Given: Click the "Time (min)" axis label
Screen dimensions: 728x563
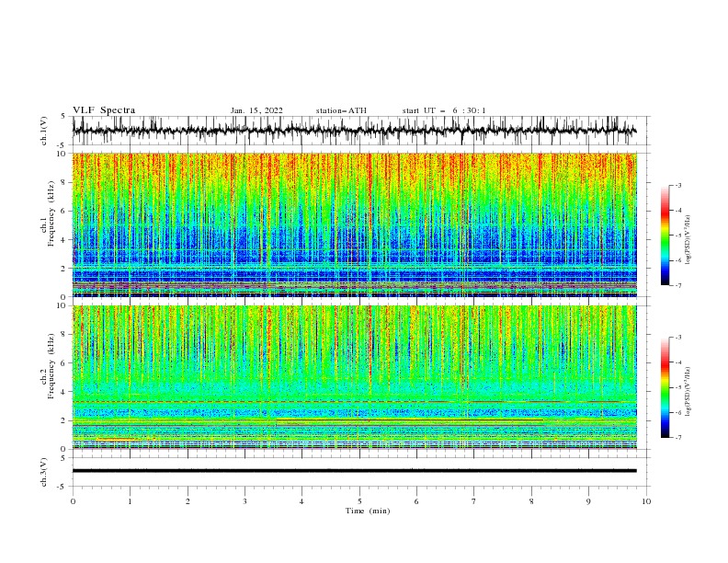Looking at the screenshot, I should click(x=368, y=511).
